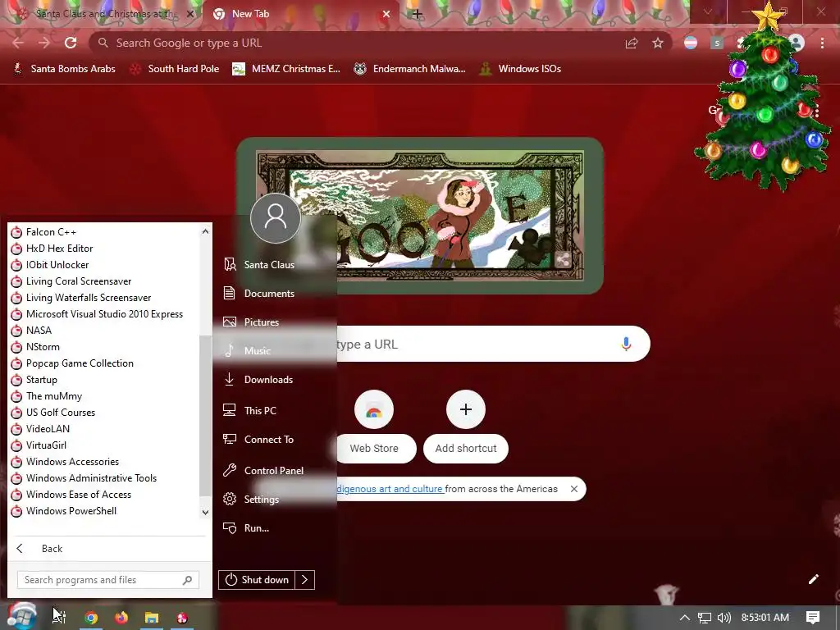Click the Shut down button

[257, 580]
